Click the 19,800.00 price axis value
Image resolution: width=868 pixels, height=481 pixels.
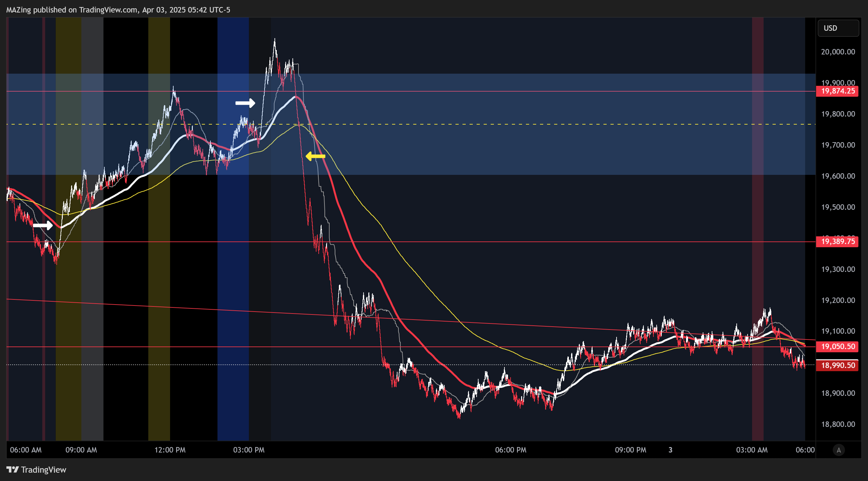click(838, 114)
